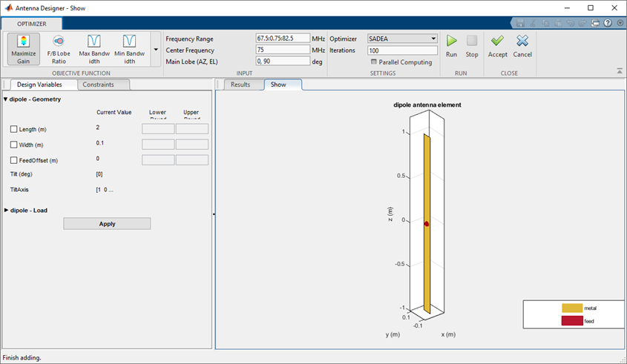This screenshot has height=364, width=627.
Task: Click the feed color swatch in legend
Action: tap(572, 320)
